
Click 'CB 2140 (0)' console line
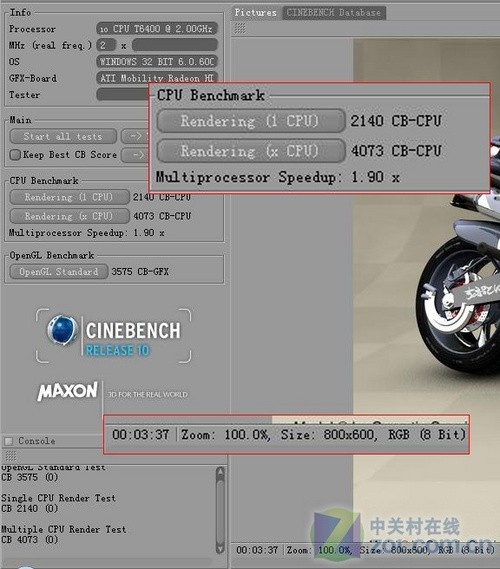[x=30, y=508]
